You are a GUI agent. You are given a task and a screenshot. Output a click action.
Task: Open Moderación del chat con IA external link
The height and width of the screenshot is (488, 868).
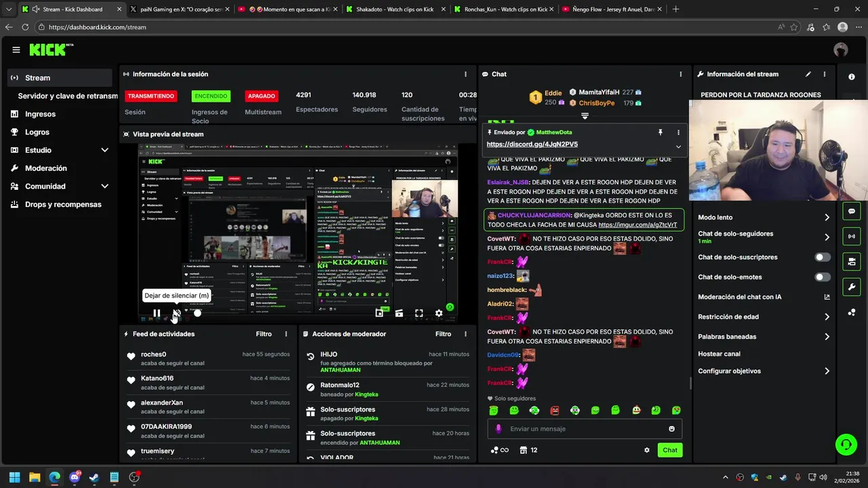[827, 297]
